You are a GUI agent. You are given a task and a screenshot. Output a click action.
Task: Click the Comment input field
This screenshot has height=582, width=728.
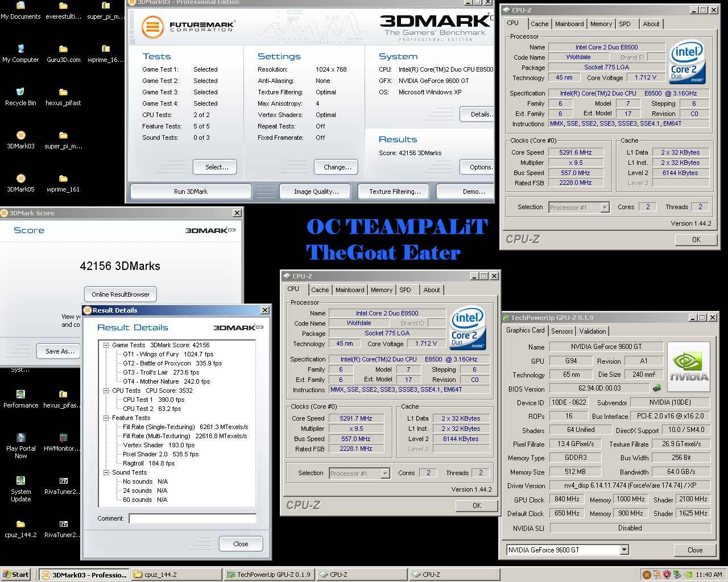point(193,518)
